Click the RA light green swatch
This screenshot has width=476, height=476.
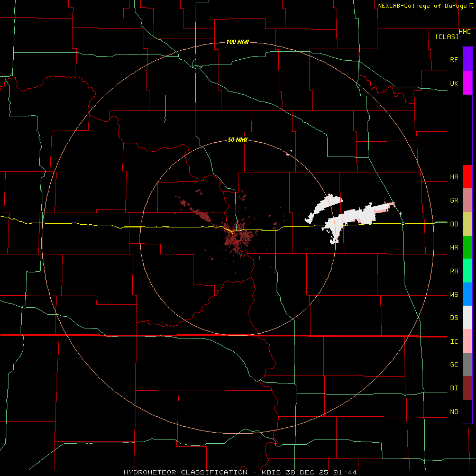point(467,271)
